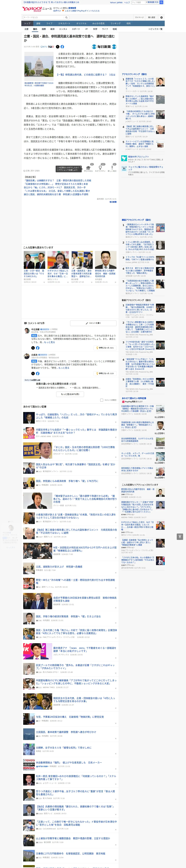
Task: Open the 【一覧】参院選比例代表 link
Action: (x=86, y=75)
